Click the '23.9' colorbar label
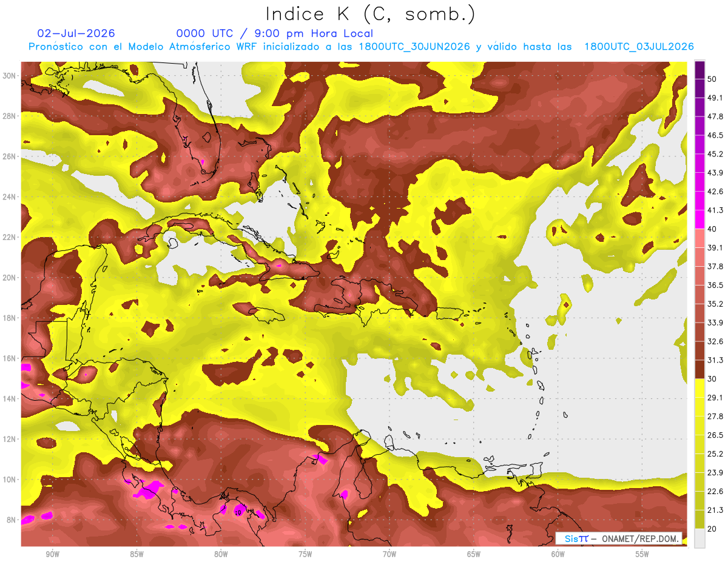The width and height of the screenshot is (728, 562). click(x=715, y=473)
